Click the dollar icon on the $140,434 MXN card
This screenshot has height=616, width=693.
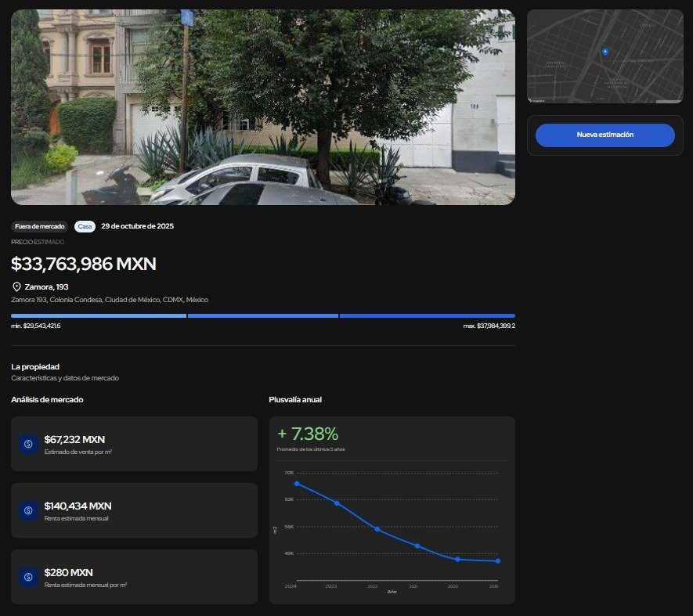click(x=28, y=510)
